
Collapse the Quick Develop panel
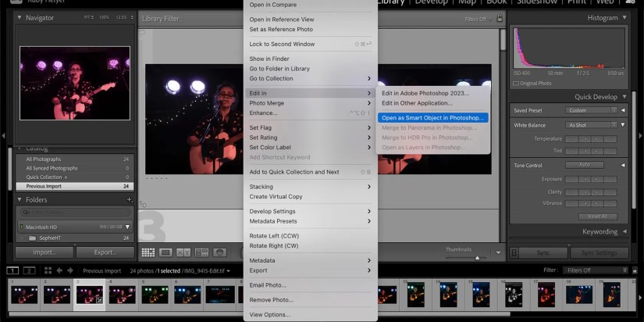[x=624, y=97]
